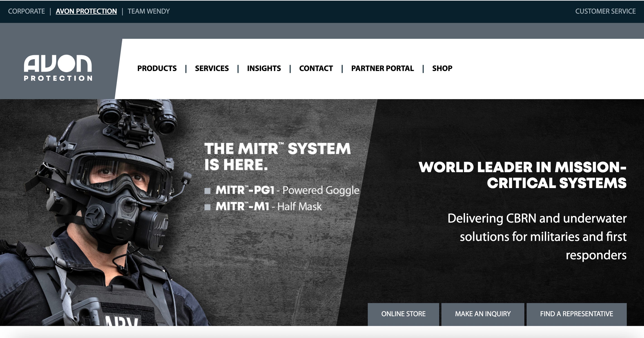Click the World Leader in Mission-Critical heading

pyautogui.click(x=523, y=175)
